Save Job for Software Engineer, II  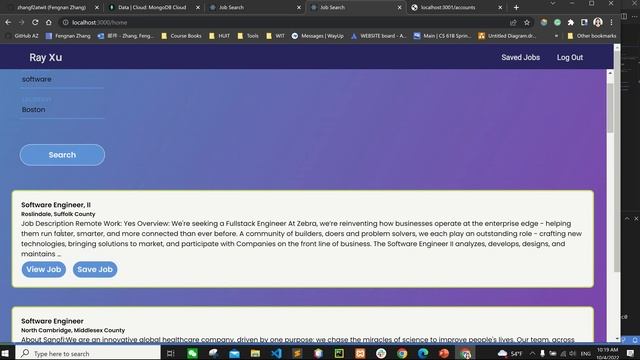[x=95, y=269]
